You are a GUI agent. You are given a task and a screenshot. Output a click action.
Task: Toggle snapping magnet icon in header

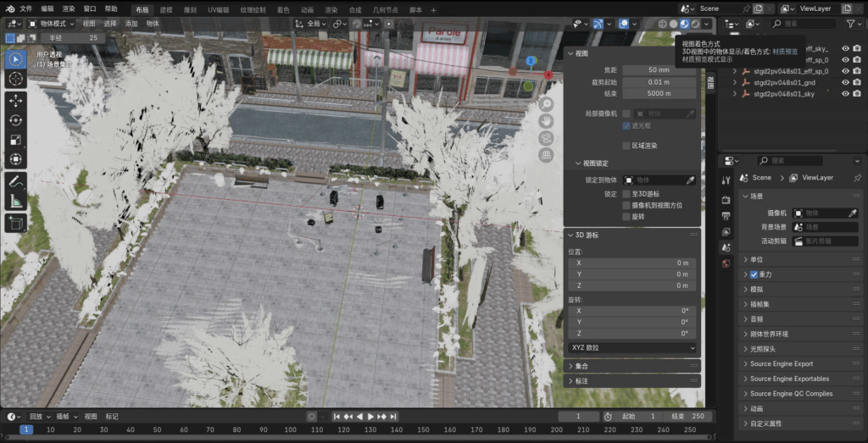pos(357,24)
